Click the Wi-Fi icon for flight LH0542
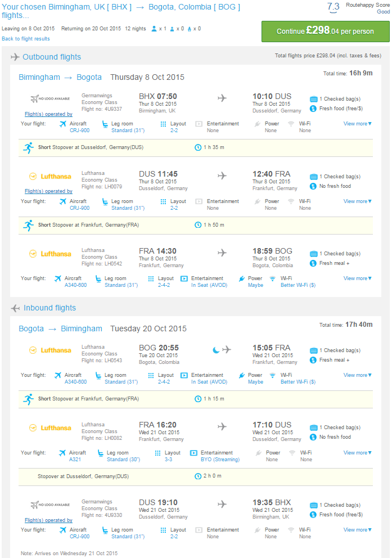 click(272, 278)
